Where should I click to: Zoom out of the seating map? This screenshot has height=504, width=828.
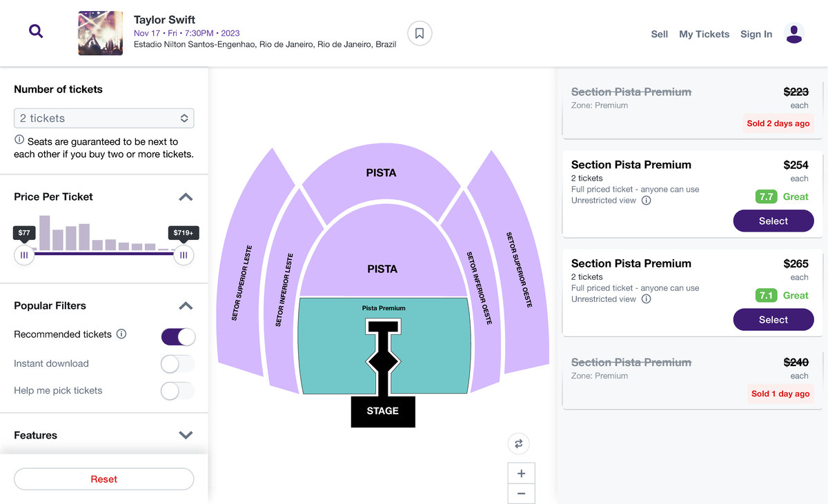[x=521, y=494]
